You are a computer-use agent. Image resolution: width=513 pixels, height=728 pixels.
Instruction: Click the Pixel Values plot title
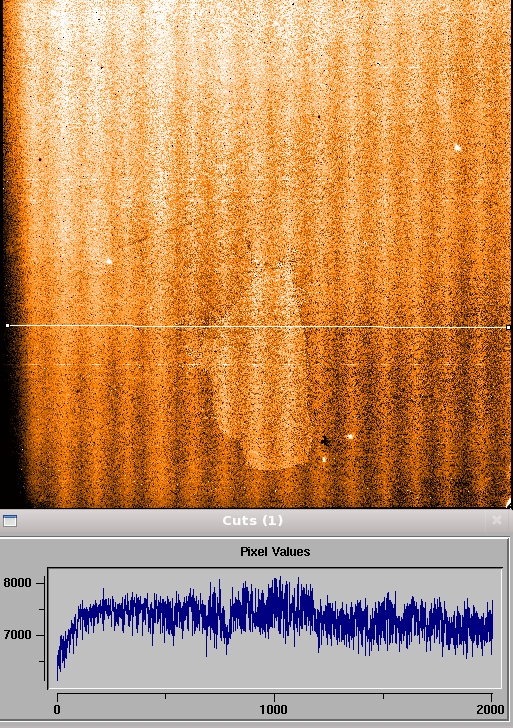[275, 552]
